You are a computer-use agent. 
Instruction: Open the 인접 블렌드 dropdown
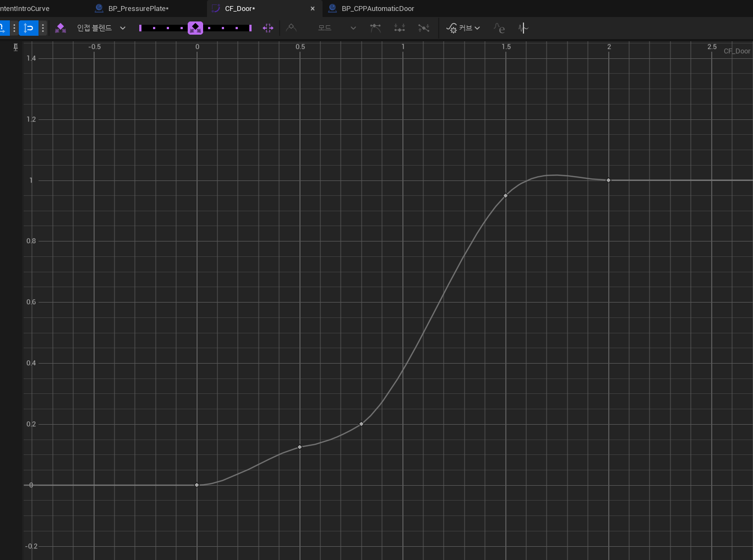101,28
